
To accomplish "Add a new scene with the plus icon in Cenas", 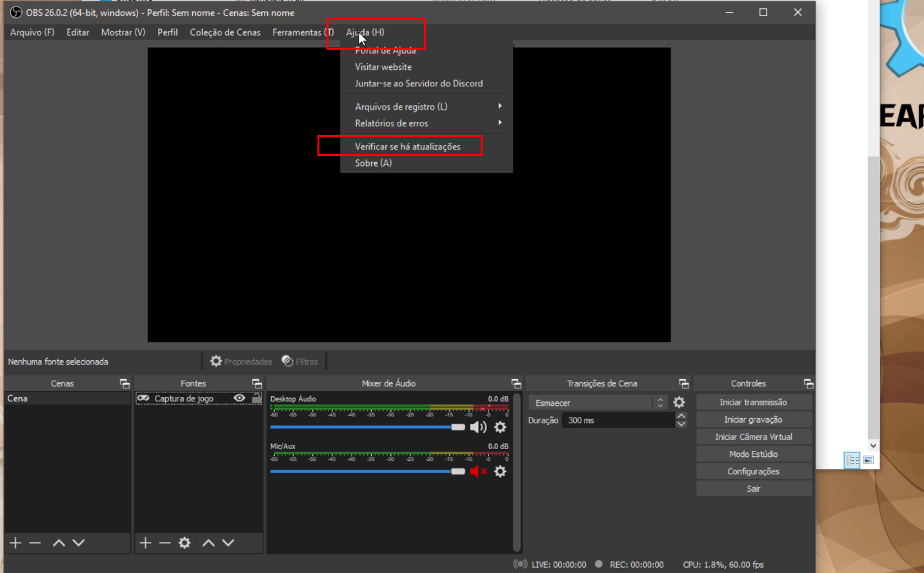I will 15,543.
